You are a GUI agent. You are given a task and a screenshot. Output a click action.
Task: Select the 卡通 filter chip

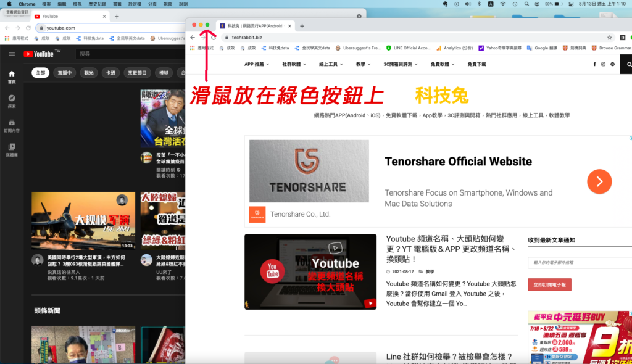click(x=111, y=73)
